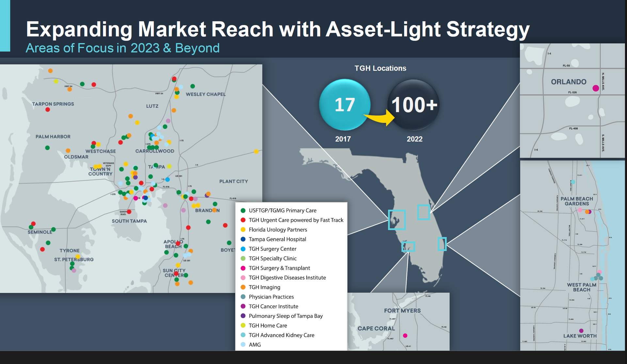The height and width of the screenshot is (364, 627).
Task: Click the Wesley Chapel map label
Action: click(x=206, y=94)
